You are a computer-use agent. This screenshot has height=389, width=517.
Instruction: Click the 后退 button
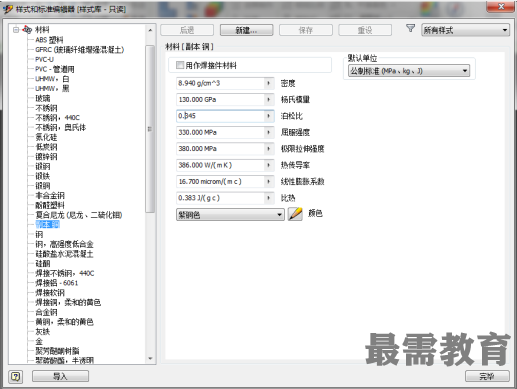click(187, 30)
